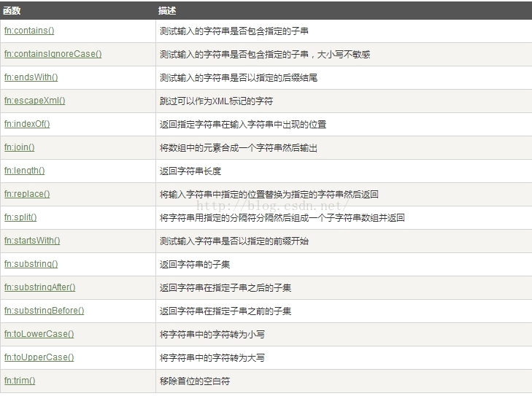
Task: Click description 返回字符串在指定子串之后的子集
Action: (225, 288)
